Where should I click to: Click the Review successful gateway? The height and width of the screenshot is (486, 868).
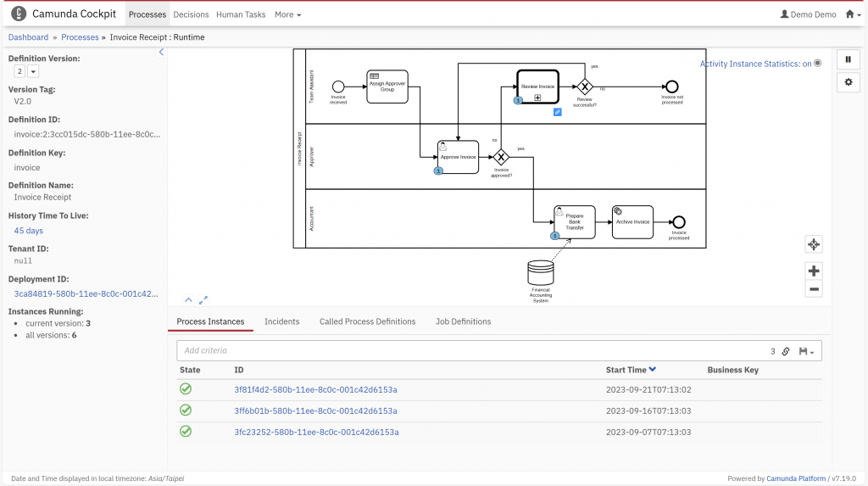click(x=585, y=87)
